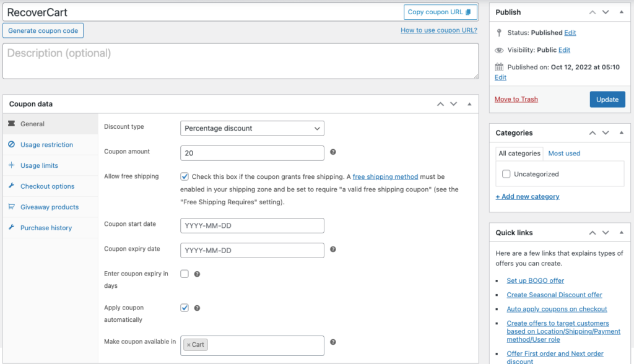Open Create Seasonal Discount offer link
This screenshot has height=364, width=634.
[554, 295]
